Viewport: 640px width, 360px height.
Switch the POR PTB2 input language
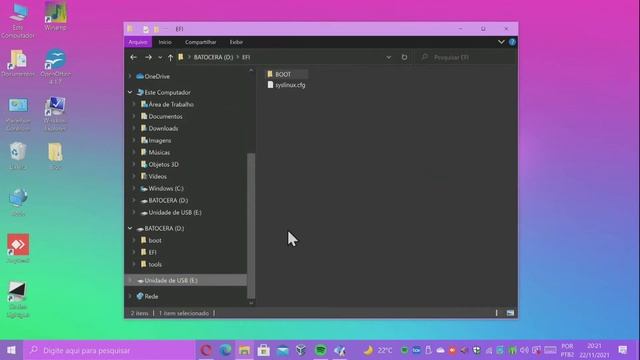point(567,350)
